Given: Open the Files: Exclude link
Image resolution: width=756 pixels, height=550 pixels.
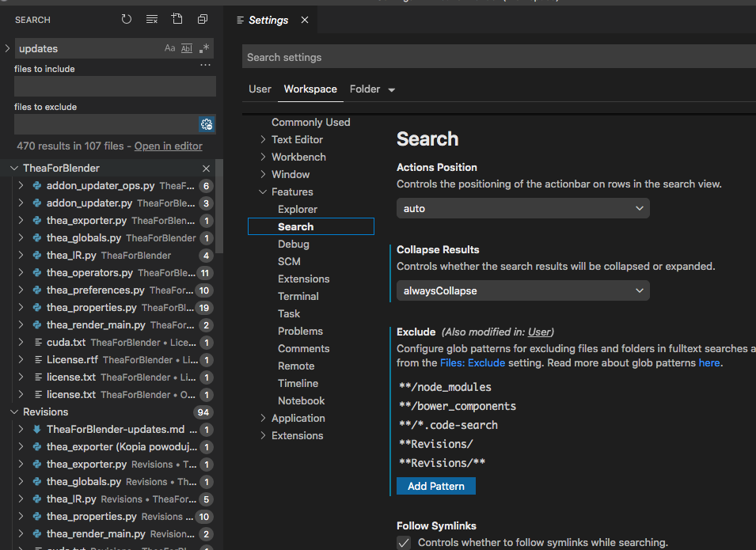Looking at the screenshot, I should click(473, 362).
